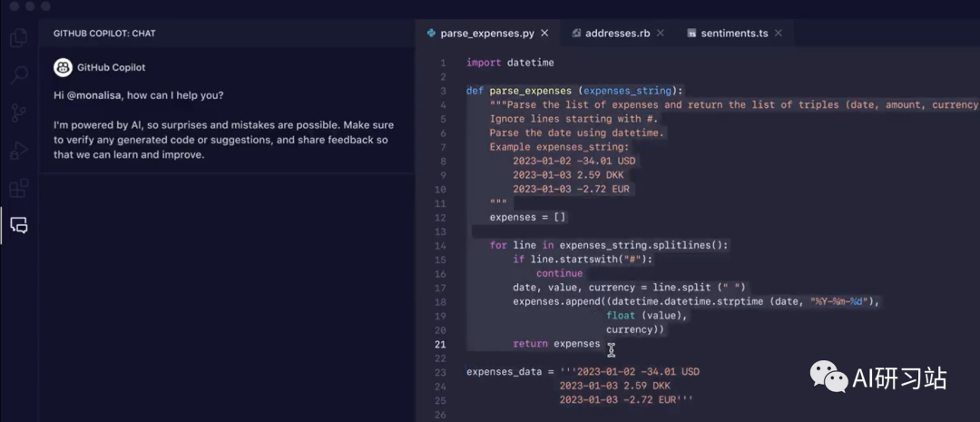The image size is (980, 422).
Task: Click 'float (value),' on line 19
Action: [647, 316]
